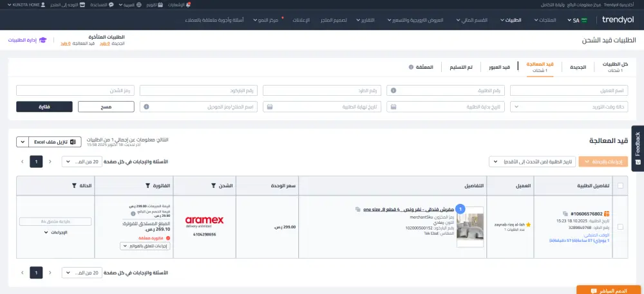Click into the barcode number field

(198, 91)
